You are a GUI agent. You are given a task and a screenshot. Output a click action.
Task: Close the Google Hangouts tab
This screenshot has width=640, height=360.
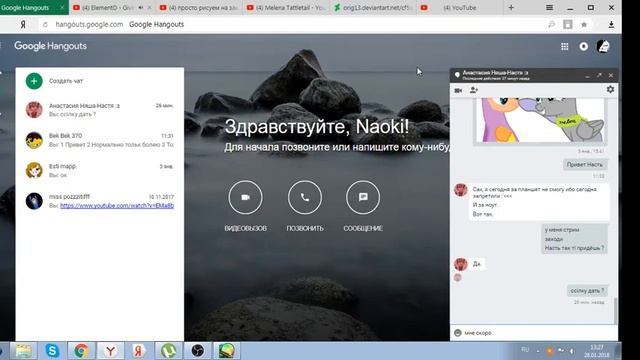click(x=62, y=7)
